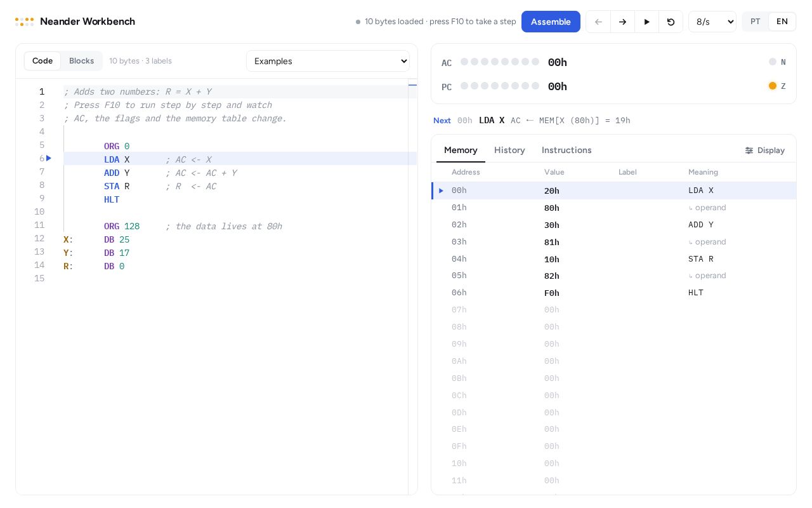Viewport: 812px width, 508px height.
Task: Open the Examples dropdown
Action: tap(328, 61)
